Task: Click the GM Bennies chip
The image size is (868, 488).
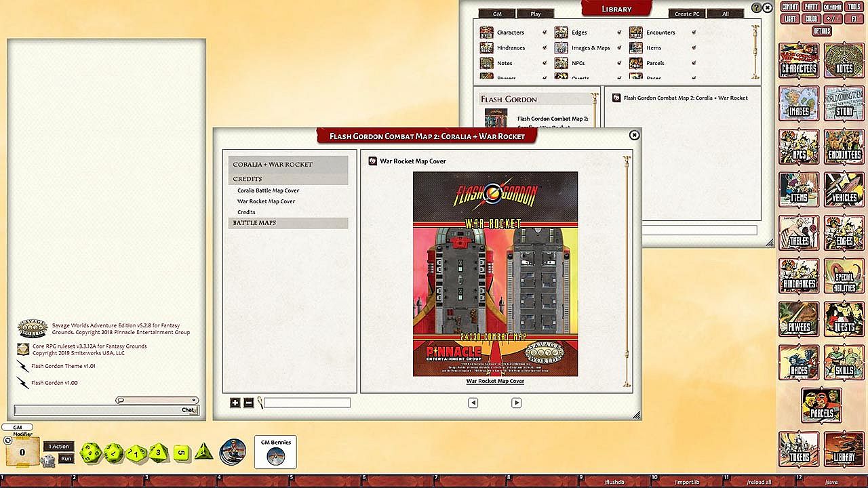Action: [275, 457]
